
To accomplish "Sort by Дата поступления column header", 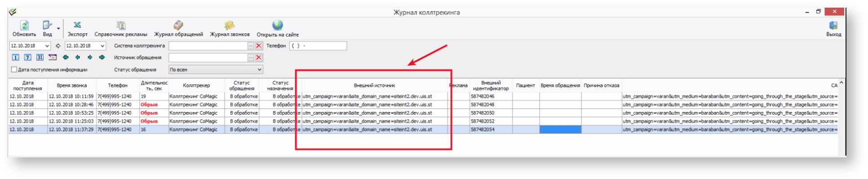I will tap(28, 85).
